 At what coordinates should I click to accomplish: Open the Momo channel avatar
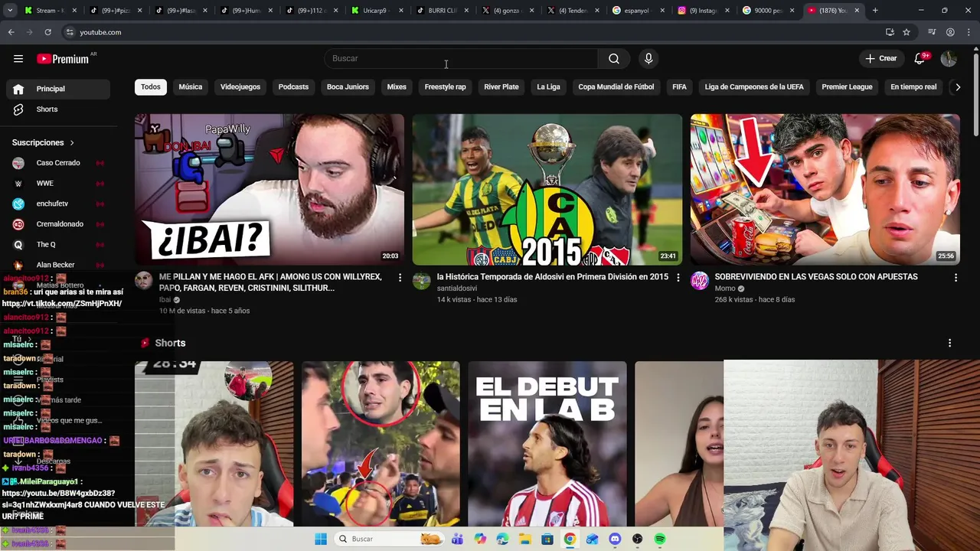tap(700, 281)
